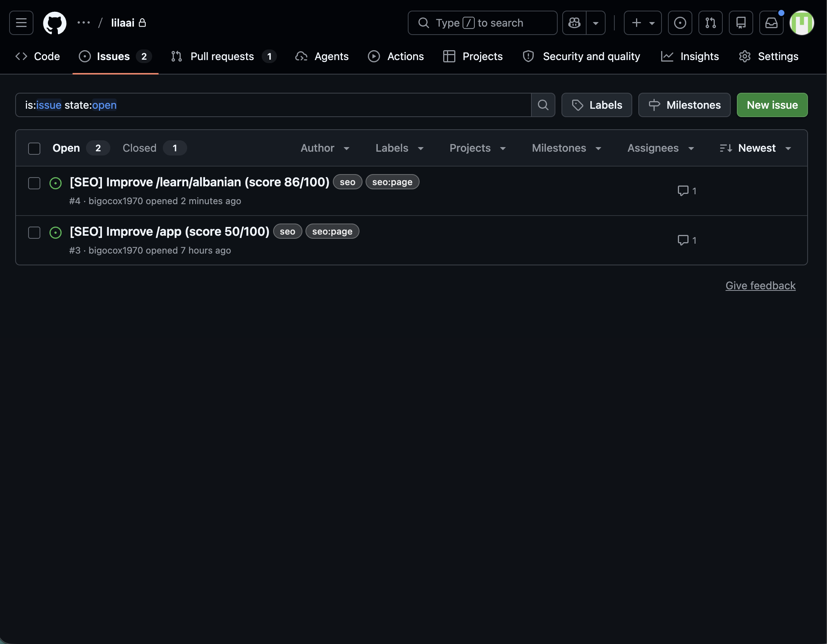827x644 pixels.
Task: Click the lilaai repository name
Action: click(122, 23)
